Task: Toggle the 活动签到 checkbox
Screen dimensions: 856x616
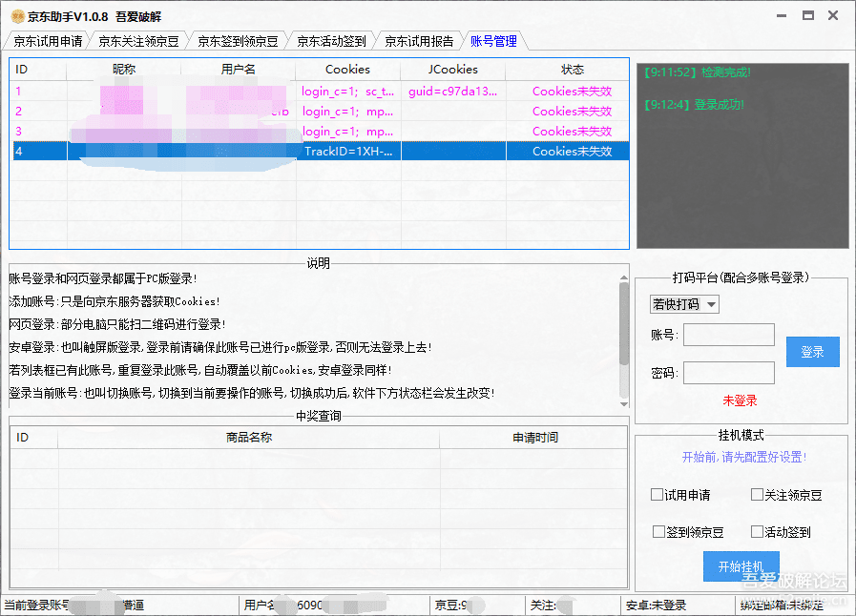Action: pyautogui.click(x=757, y=532)
